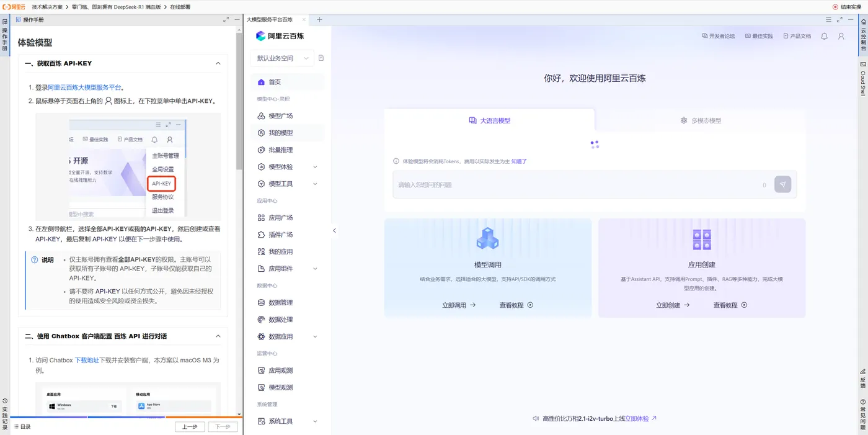Click 下载地址 link for Chatbox
The height and width of the screenshot is (435, 868).
point(87,360)
